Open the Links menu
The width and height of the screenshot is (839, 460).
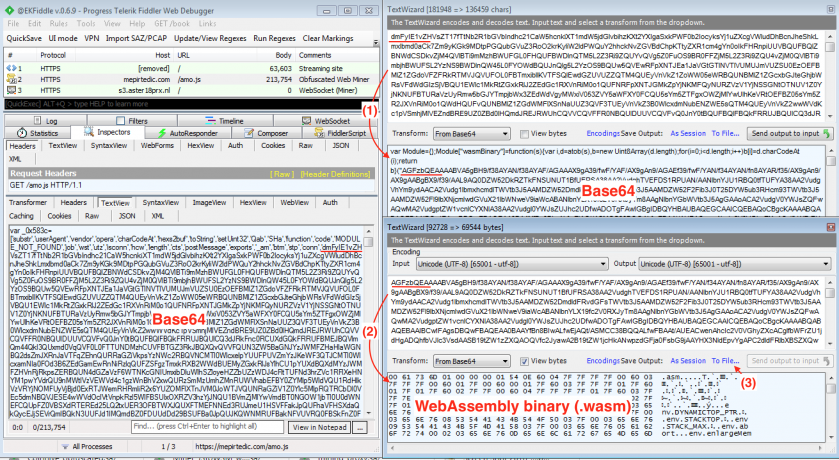(208, 24)
